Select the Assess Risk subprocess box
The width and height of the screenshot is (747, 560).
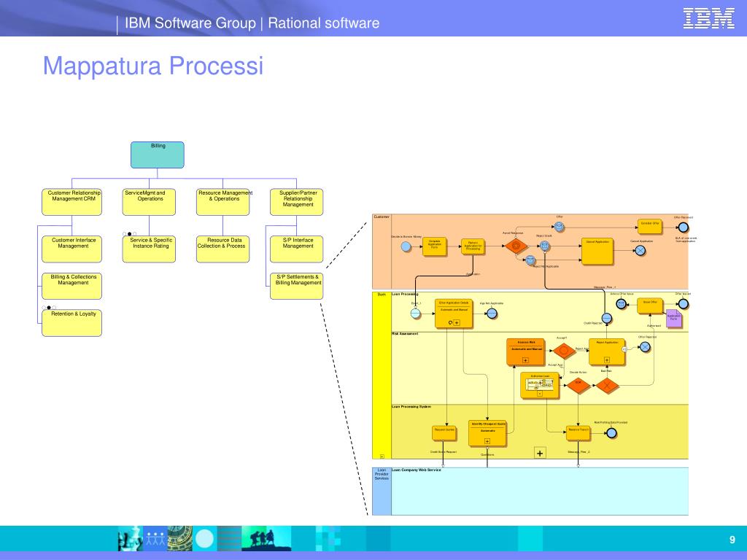click(x=525, y=352)
